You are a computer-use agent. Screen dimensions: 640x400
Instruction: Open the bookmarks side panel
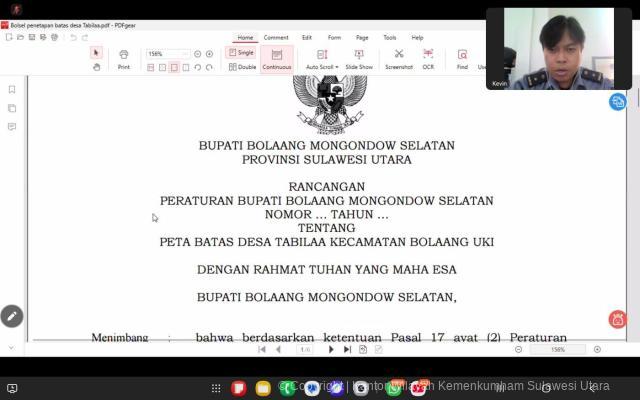click(x=12, y=89)
